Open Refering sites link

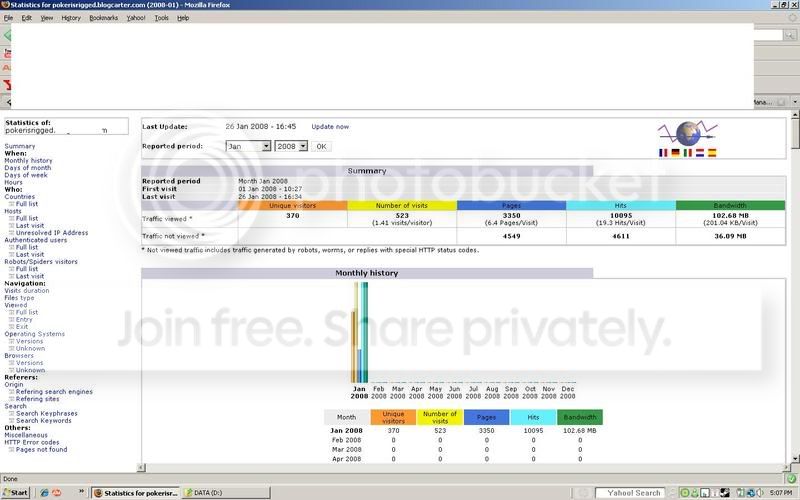(37, 399)
